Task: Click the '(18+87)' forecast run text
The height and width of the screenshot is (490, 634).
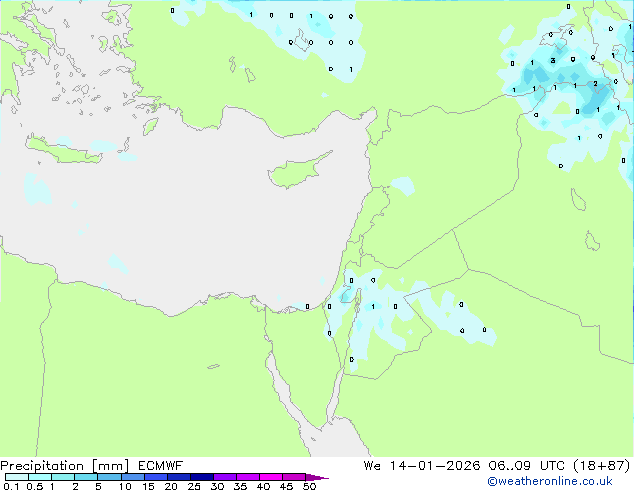Action: click(602, 465)
